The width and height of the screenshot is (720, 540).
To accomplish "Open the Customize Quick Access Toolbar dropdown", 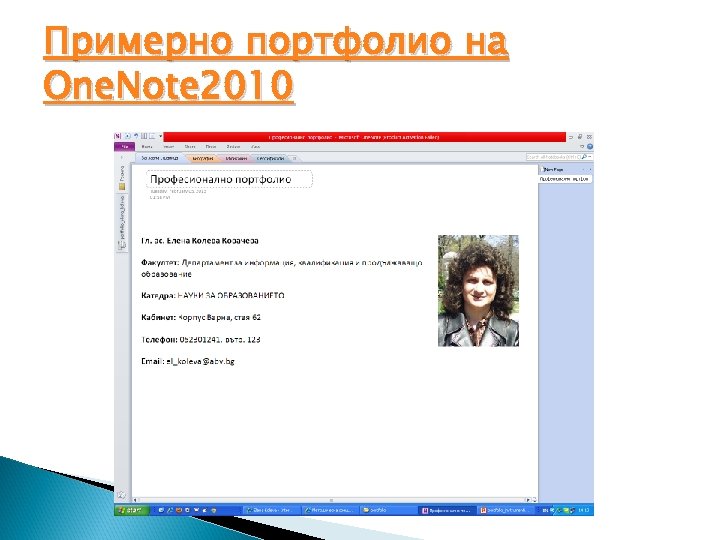I will point(161,136).
